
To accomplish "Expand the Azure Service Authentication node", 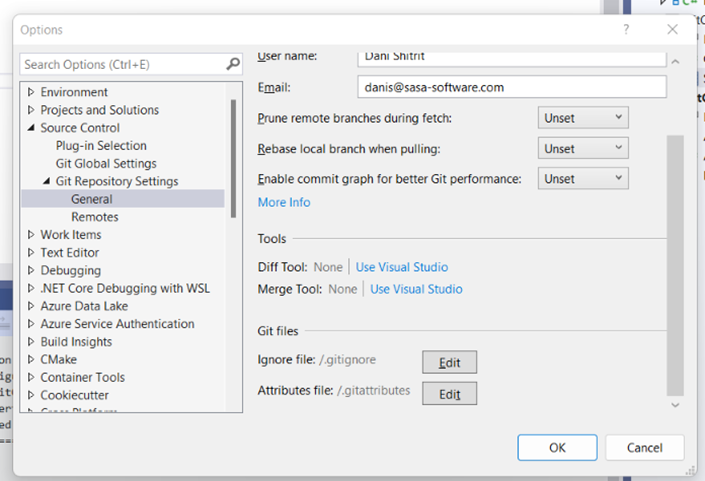I will click(31, 324).
